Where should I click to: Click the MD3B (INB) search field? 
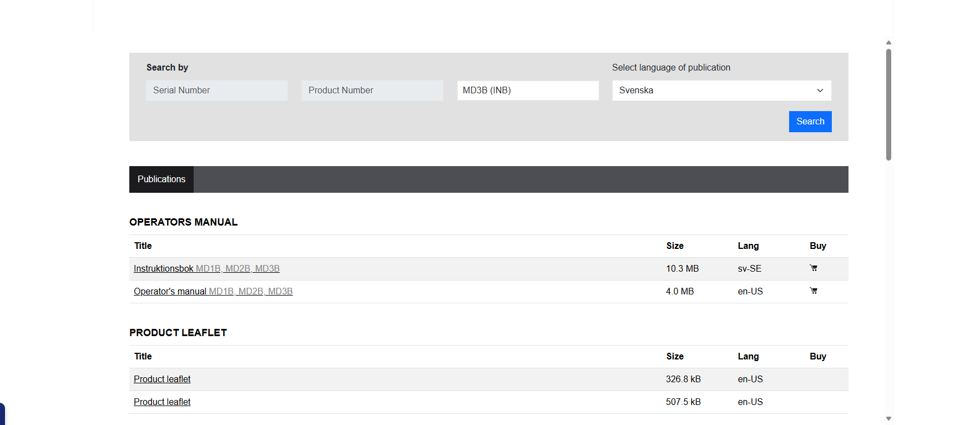pos(528,91)
